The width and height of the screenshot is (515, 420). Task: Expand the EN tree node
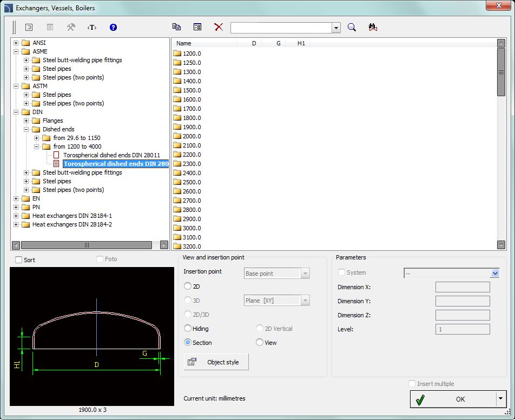[16, 198]
